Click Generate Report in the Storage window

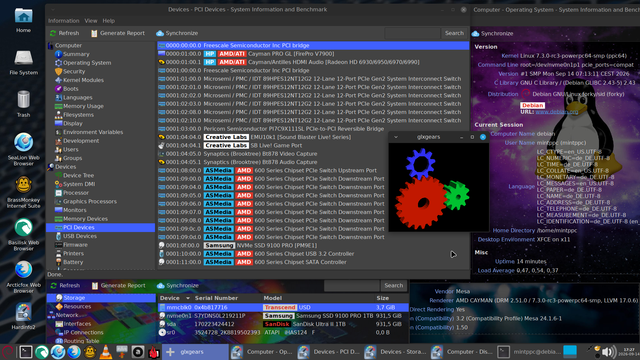[118, 286]
